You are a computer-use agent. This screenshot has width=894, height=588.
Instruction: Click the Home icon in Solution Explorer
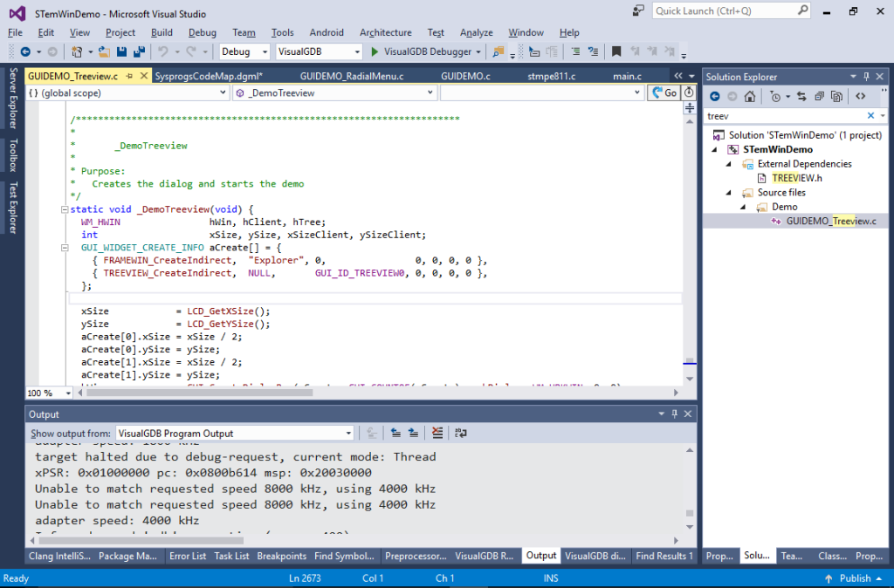click(x=750, y=96)
